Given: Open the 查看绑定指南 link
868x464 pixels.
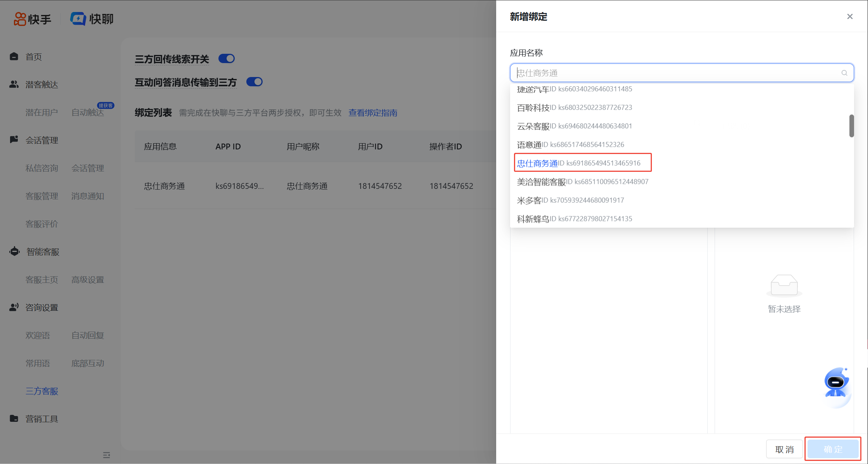Looking at the screenshot, I should pos(373,113).
